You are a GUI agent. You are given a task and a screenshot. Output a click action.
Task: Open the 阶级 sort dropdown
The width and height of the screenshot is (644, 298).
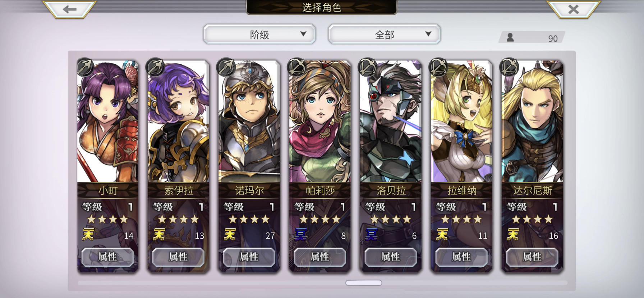coord(259,35)
